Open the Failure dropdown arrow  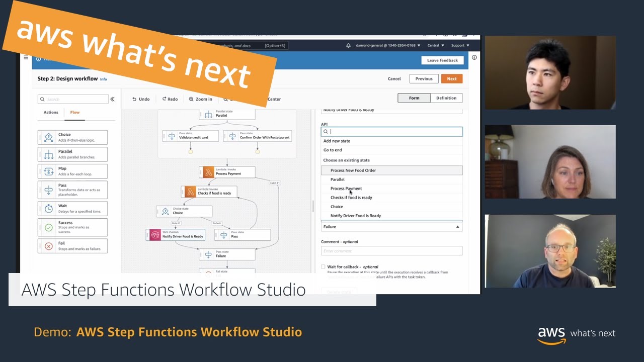[x=457, y=227]
